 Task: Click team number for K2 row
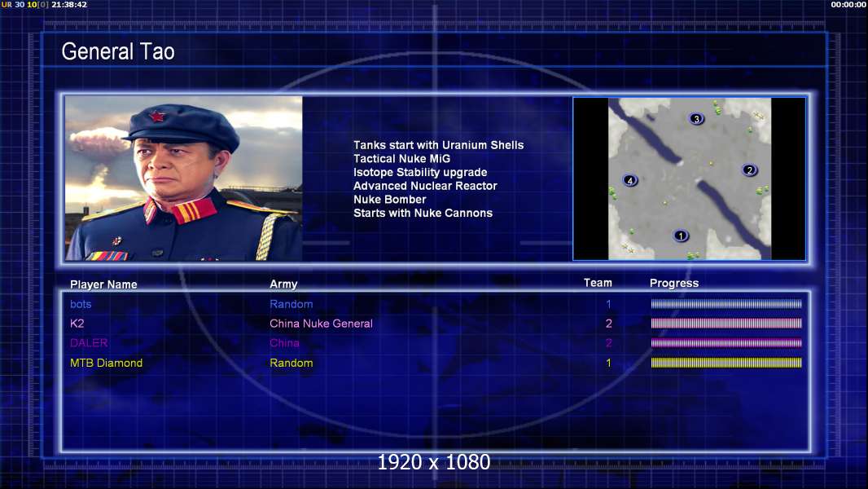tap(608, 324)
